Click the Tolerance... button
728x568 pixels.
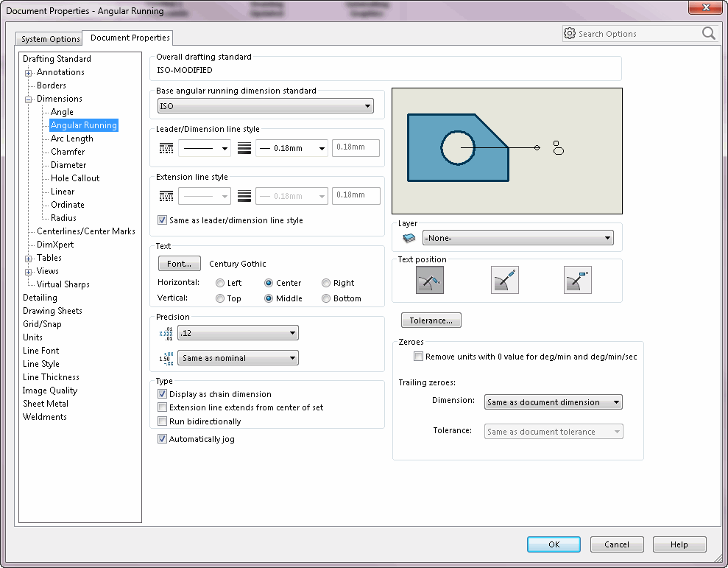pos(431,320)
